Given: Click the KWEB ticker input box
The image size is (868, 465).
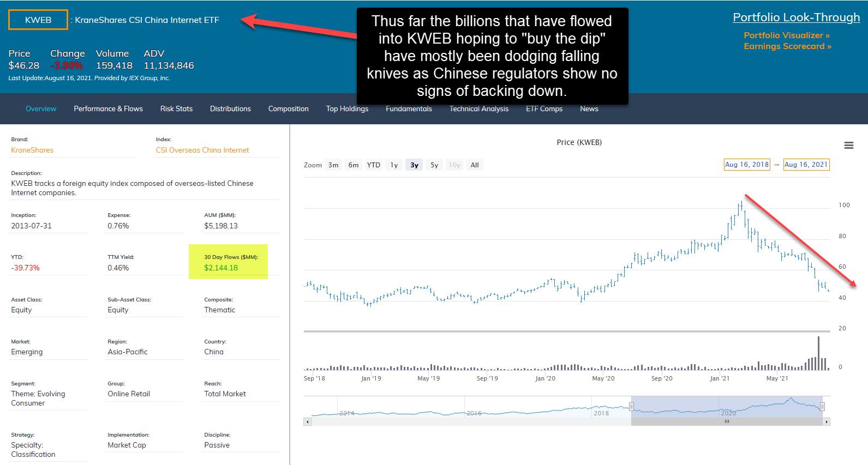Looking at the screenshot, I should pyautogui.click(x=38, y=20).
